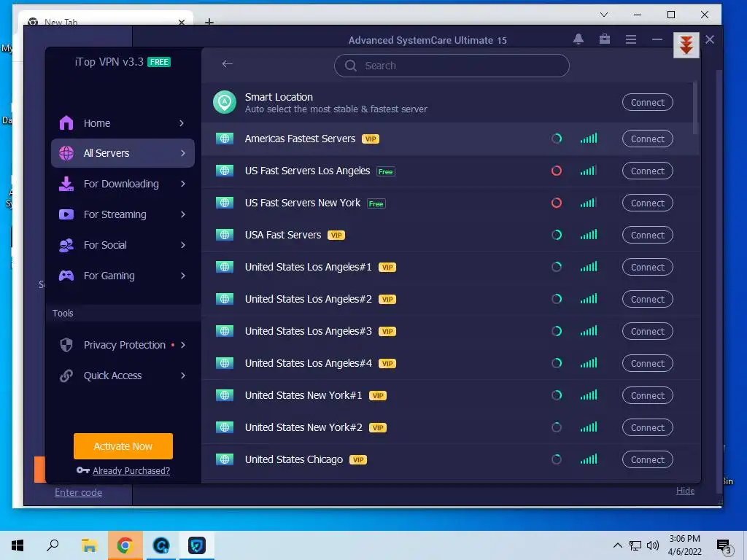Expand the All Servers chevron

[x=183, y=153]
